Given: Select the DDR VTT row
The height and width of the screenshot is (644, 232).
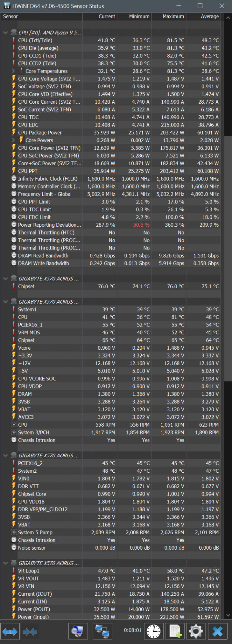Looking at the screenshot, I should pos(110,486).
